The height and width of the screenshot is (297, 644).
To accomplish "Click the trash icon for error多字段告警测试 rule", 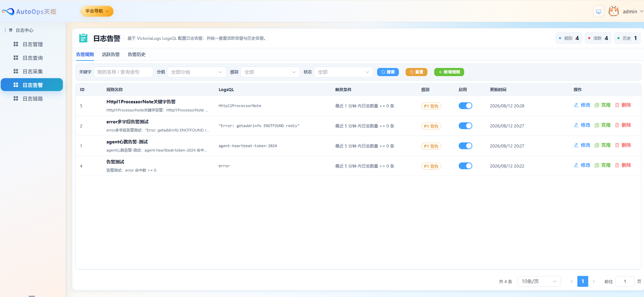I will (x=617, y=125).
